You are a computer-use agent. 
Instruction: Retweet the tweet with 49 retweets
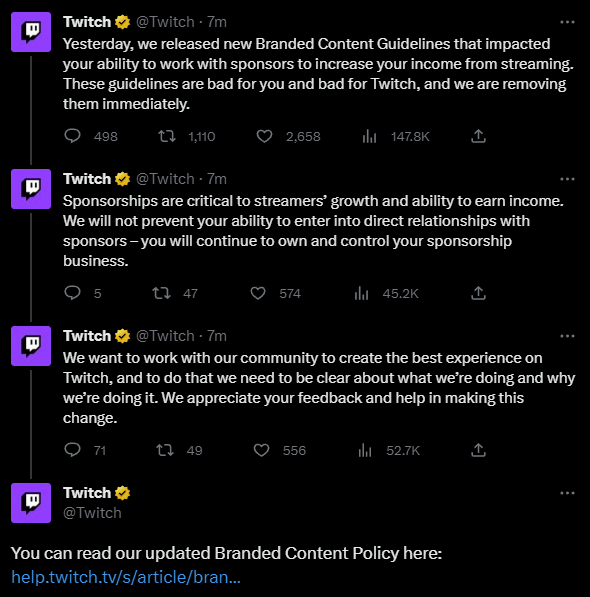coord(165,450)
